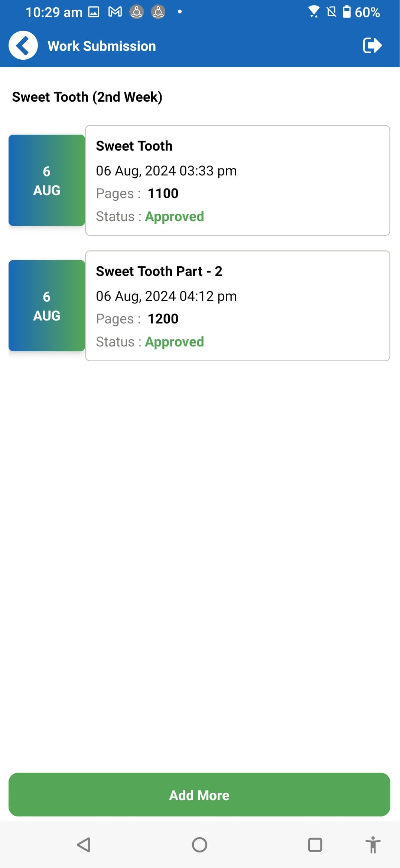
Task: Tap the battery status icon
Action: pyautogui.click(x=347, y=12)
